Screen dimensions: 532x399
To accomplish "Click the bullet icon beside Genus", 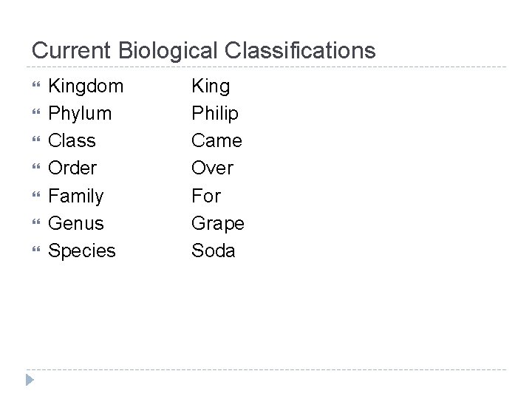I will coord(36,224).
